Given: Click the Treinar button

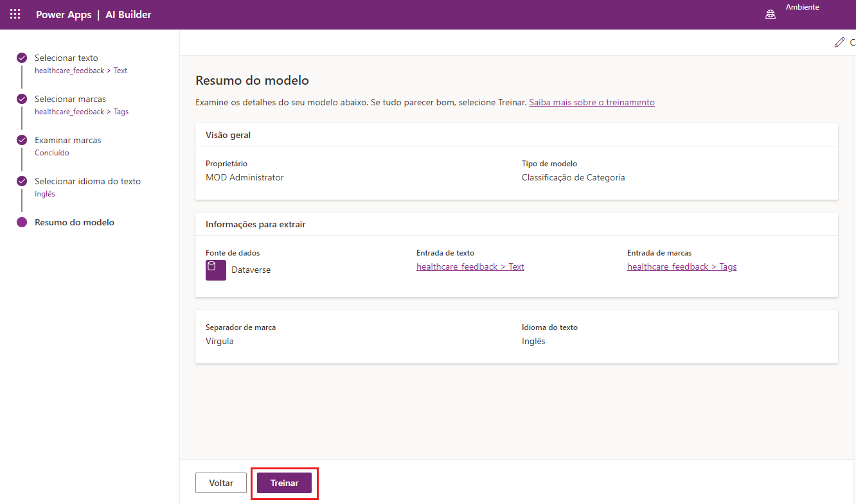Looking at the screenshot, I should [x=284, y=483].
